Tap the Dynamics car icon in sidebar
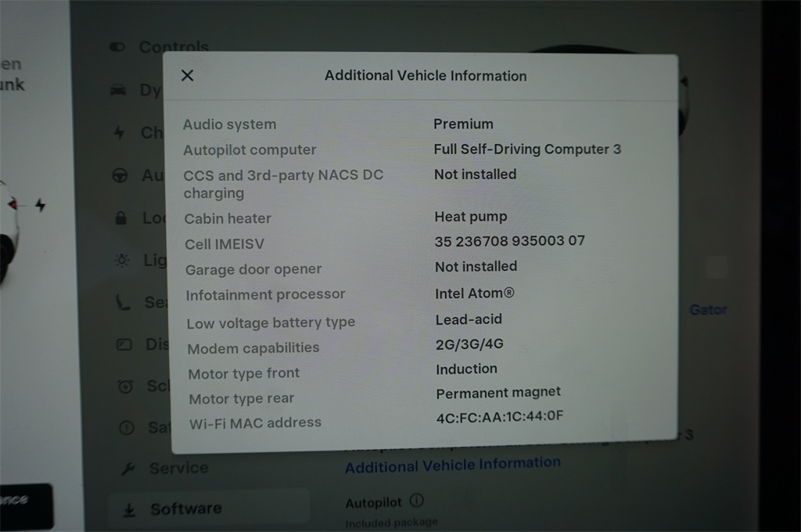The image size is (801, 532). point(118,91)
